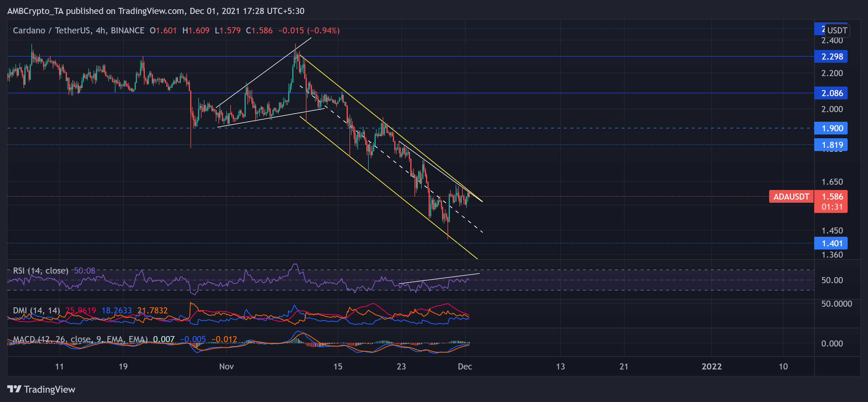Click the MACD value -0.005
Image resolution: width=868 pixels, height=402 pixels.
coord(193,339)
